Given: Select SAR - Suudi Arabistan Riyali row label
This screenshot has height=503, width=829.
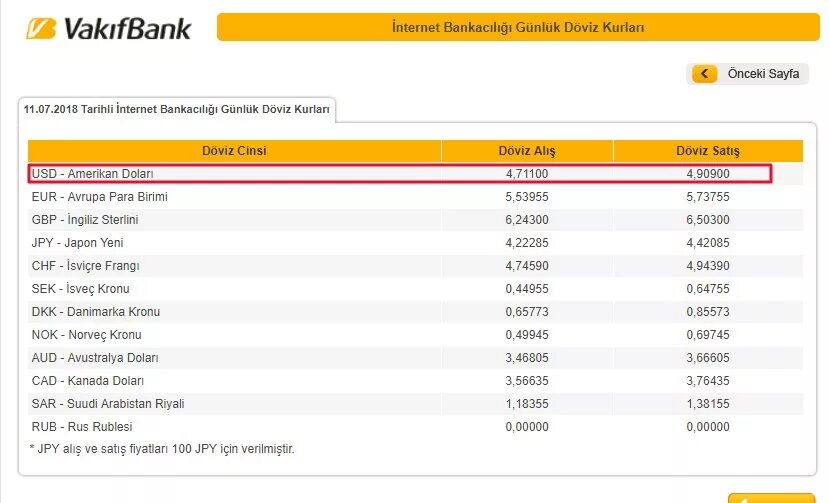Looking at the screenshot, I should tap(108, 404).
